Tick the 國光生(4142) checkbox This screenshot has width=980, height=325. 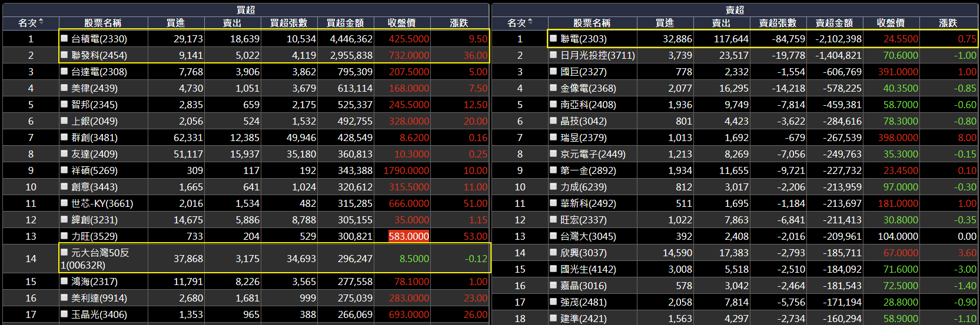[x=553, y=269]
